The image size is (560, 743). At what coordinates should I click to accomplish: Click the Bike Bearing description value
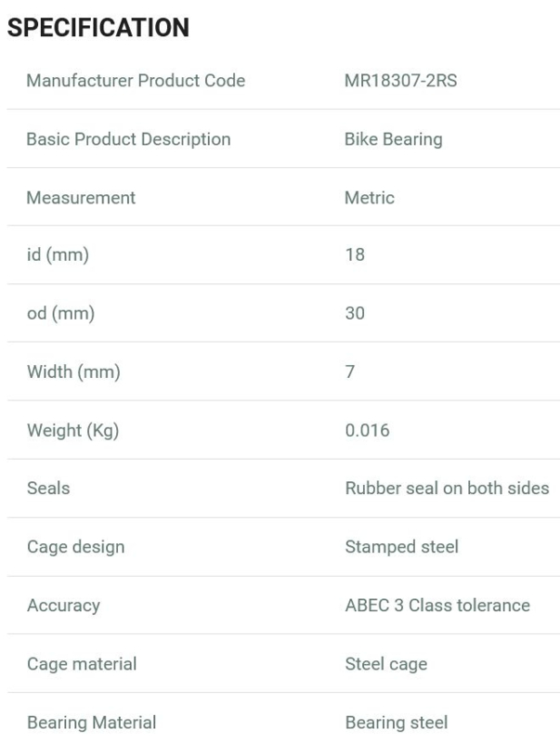tap(394, 139)
